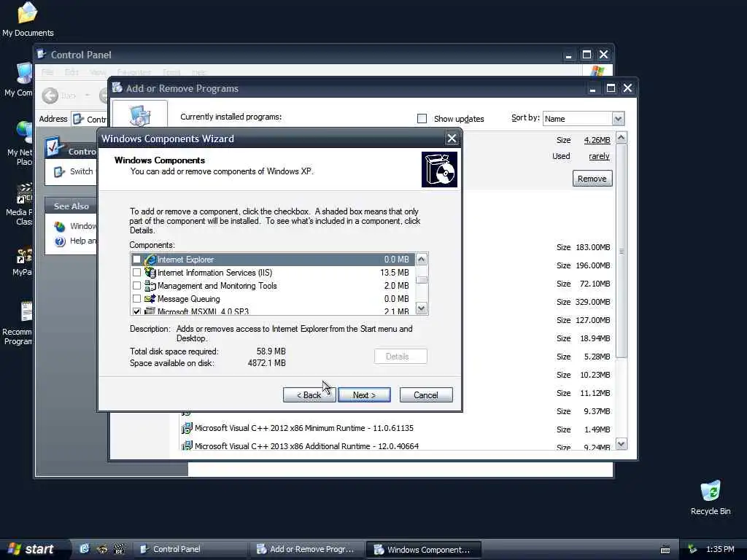This screenshot has width=747, height=560.
Task: Click the Internet Explorer component icon
Action: (150, 260)
